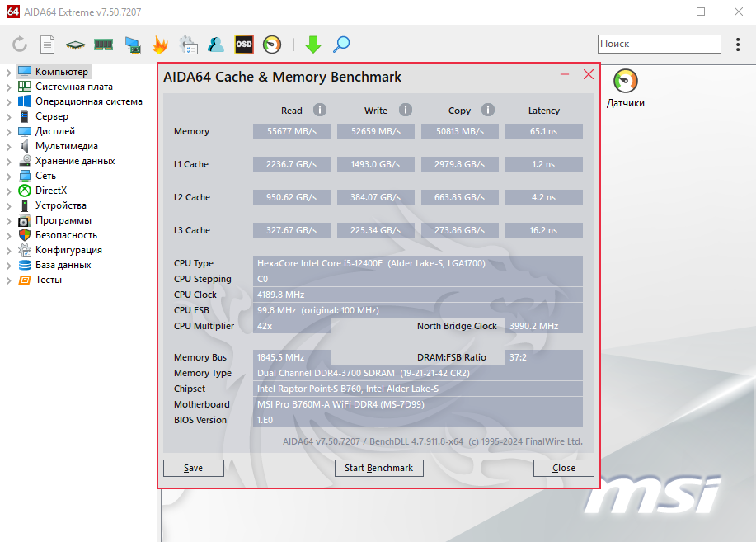Open the Датчики sensor icon
The width and height of the screenshot is (756, 542).
pyautogui.click(x=626, y=81)
